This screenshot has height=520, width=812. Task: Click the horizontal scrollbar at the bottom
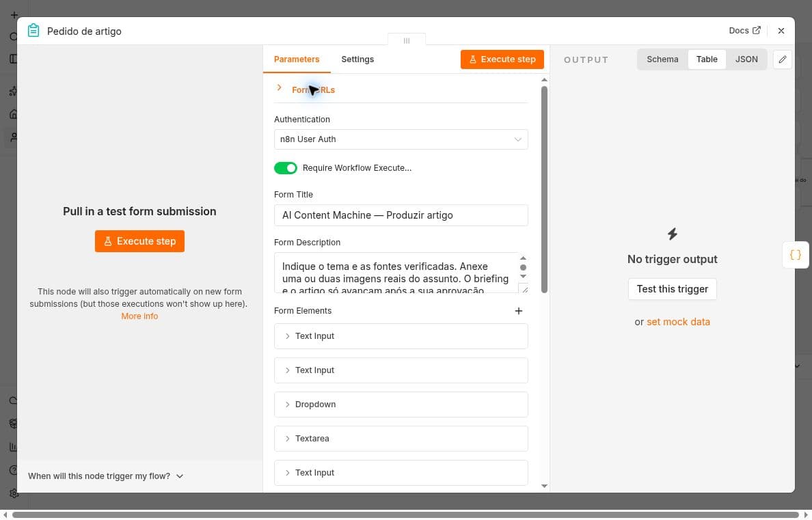tap(405, 515)
